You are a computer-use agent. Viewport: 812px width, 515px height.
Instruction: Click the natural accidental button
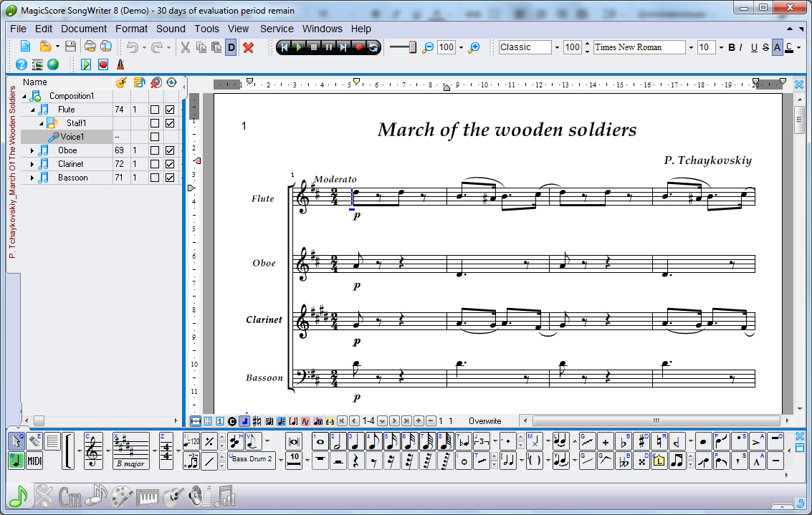659,441
